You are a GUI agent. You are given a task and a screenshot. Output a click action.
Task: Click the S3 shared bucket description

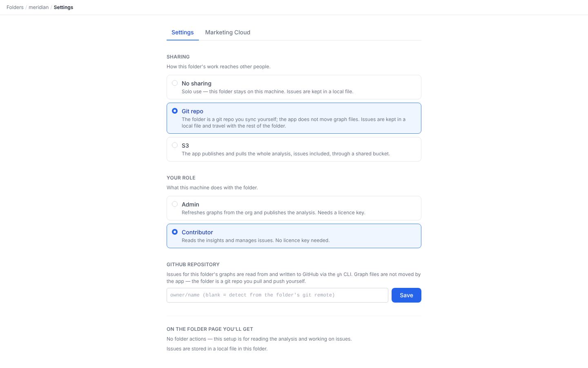click(x=286, y=154)
